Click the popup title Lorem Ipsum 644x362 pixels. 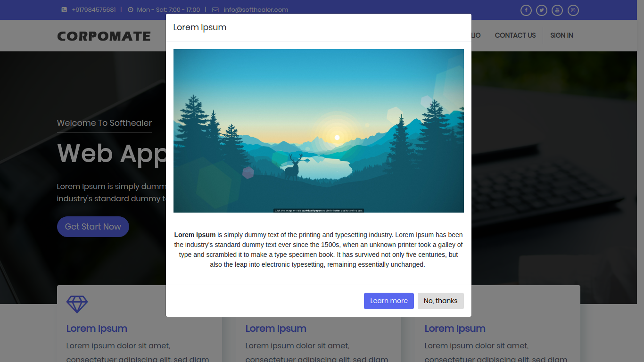coord(200,27)
